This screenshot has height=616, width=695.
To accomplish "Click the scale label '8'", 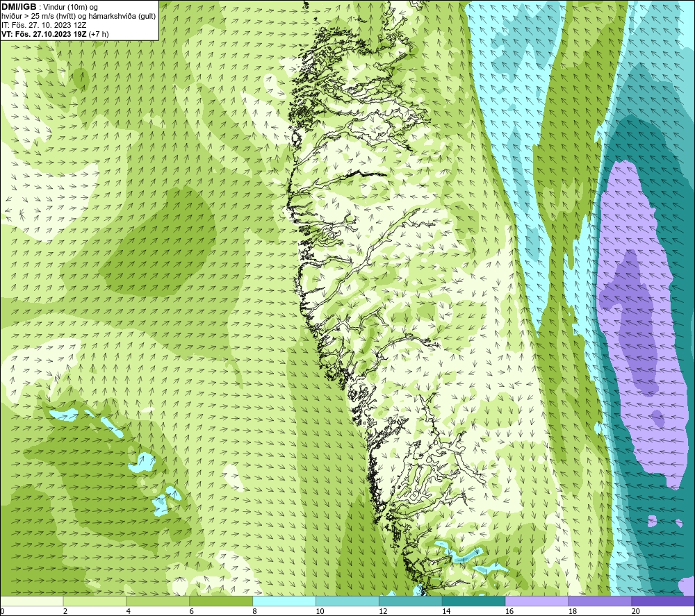I will pos(254,612).
